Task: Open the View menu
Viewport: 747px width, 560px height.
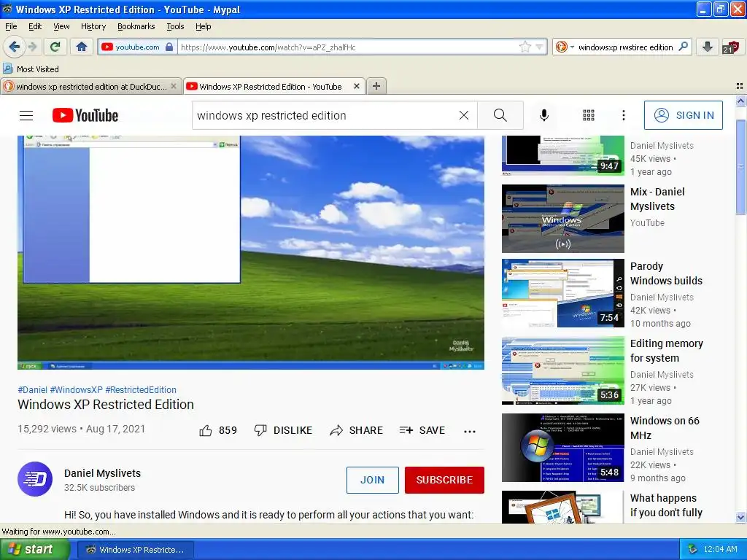Action: 61,26
